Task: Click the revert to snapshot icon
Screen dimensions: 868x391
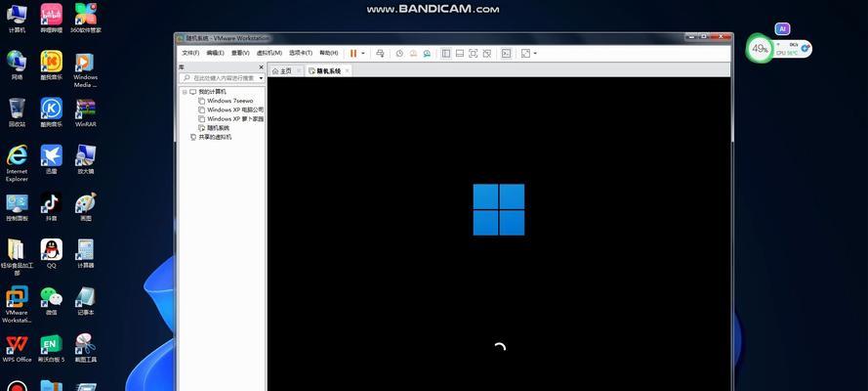Action: 413,53
